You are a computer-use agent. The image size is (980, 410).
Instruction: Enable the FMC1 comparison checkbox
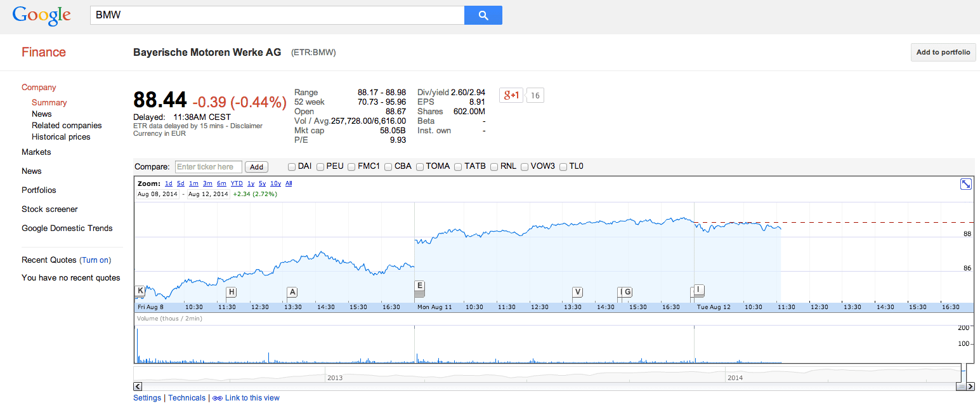point(352,167)
